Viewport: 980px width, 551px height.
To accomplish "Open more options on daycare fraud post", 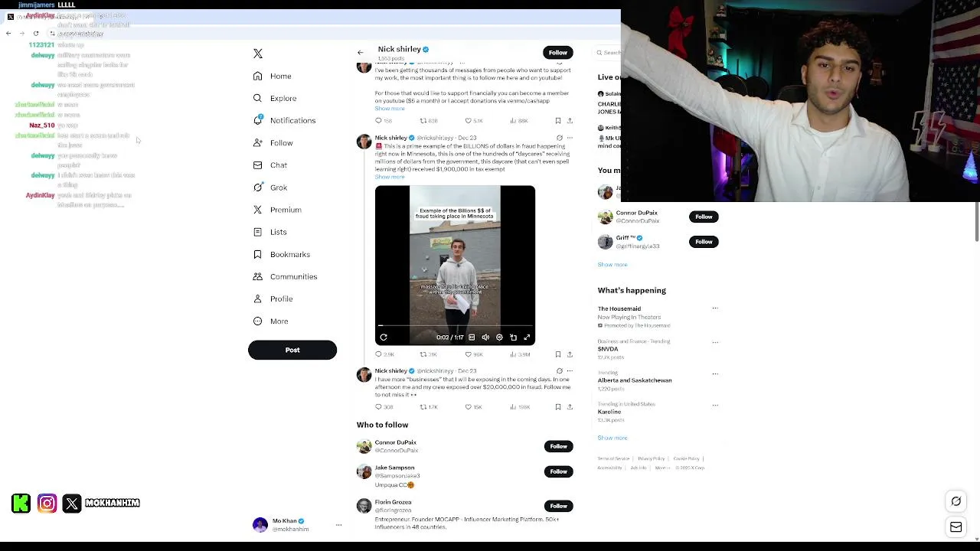I will point(570,138).
